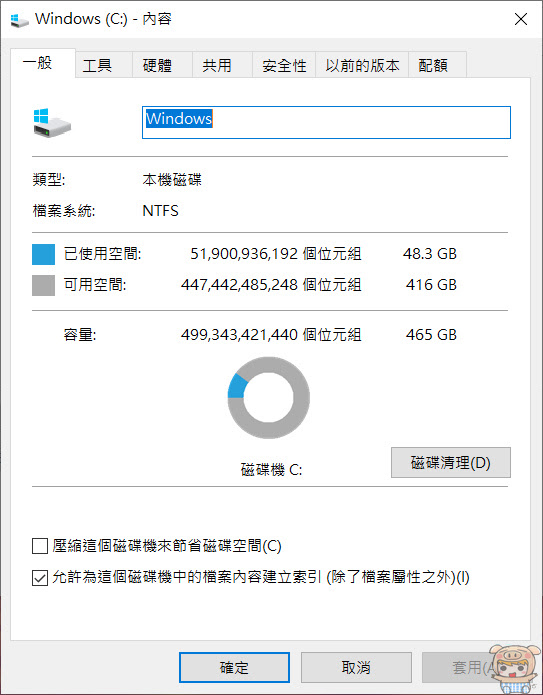Close the properties dialog window
Image resolution: width=543 pixels, height=695 pixels.
[x=521, y=19]
